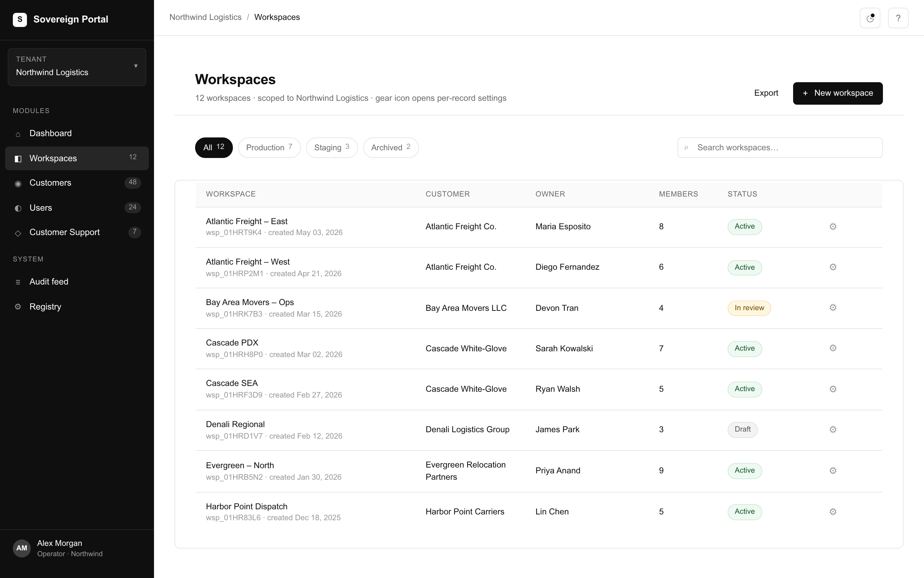924x578 pixels.
Task: Select the All filter tab
Action: click(x=214, y=148)
